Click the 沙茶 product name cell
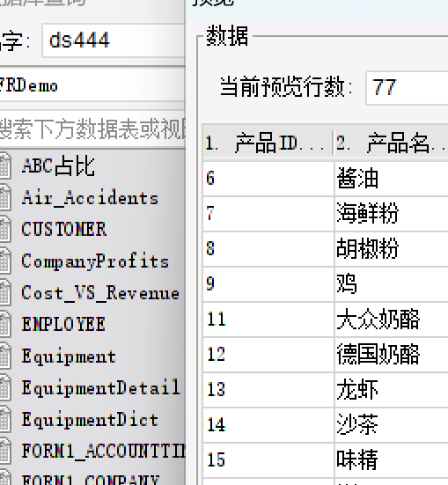 (x=392, y=425)
